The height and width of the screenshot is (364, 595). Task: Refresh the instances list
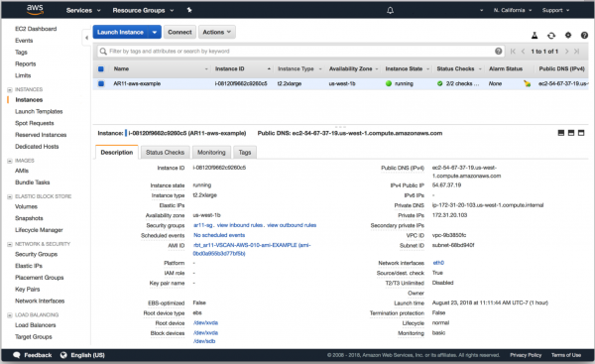pyautogui.click(x=551, y=36)
